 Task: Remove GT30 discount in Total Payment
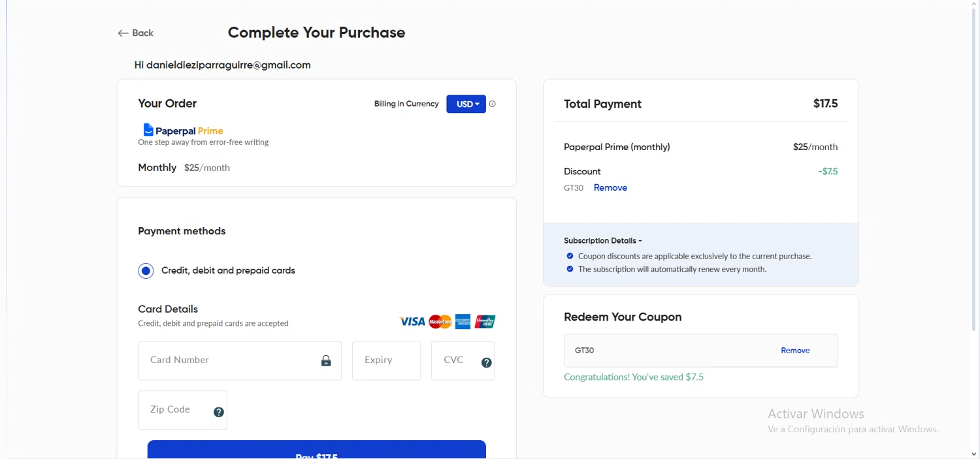(610, 187)
